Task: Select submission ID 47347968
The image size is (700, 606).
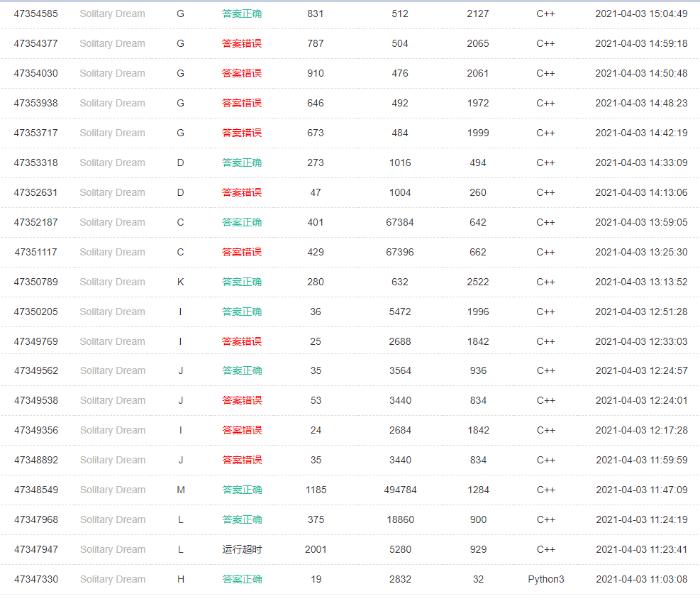Action: point(35,519)
